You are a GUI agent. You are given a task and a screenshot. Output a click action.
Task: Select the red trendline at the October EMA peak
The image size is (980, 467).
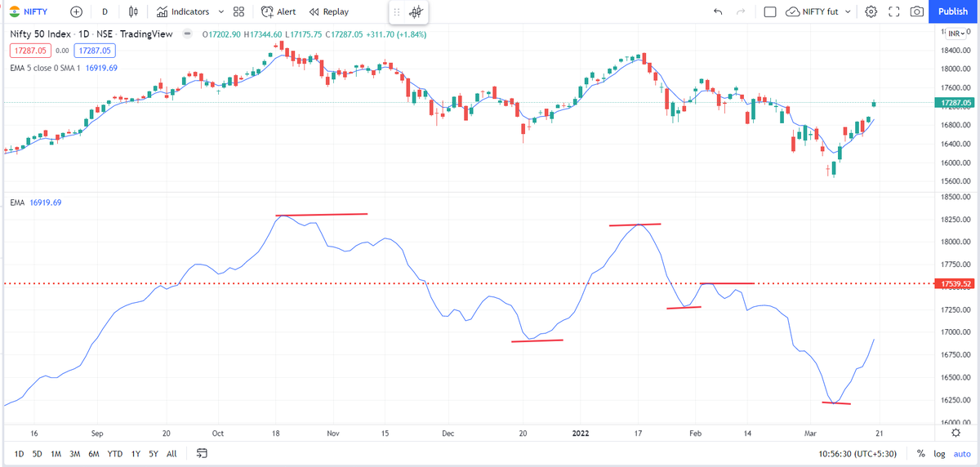pos(322,215)
